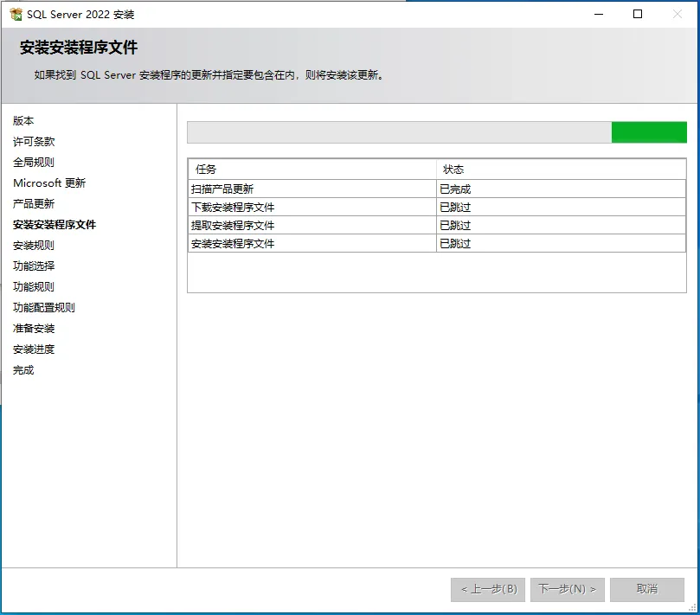Click the 下一步(N) next button
Viewport: 700px width, 615px height.
[568, 590]
